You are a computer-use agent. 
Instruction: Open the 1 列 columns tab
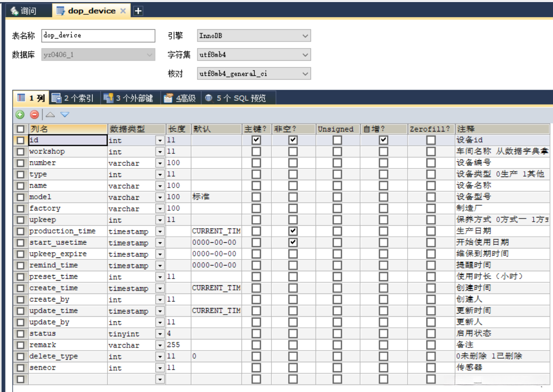[31, 98]
